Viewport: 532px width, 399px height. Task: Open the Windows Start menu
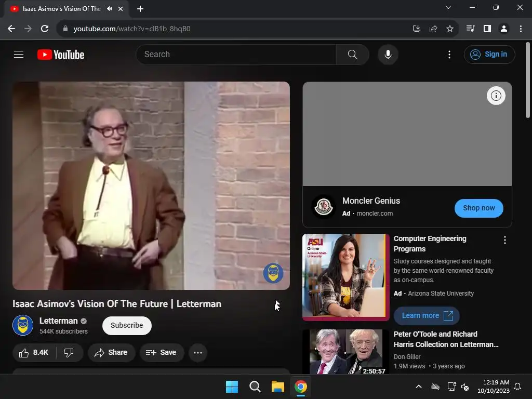click(232, 387)
